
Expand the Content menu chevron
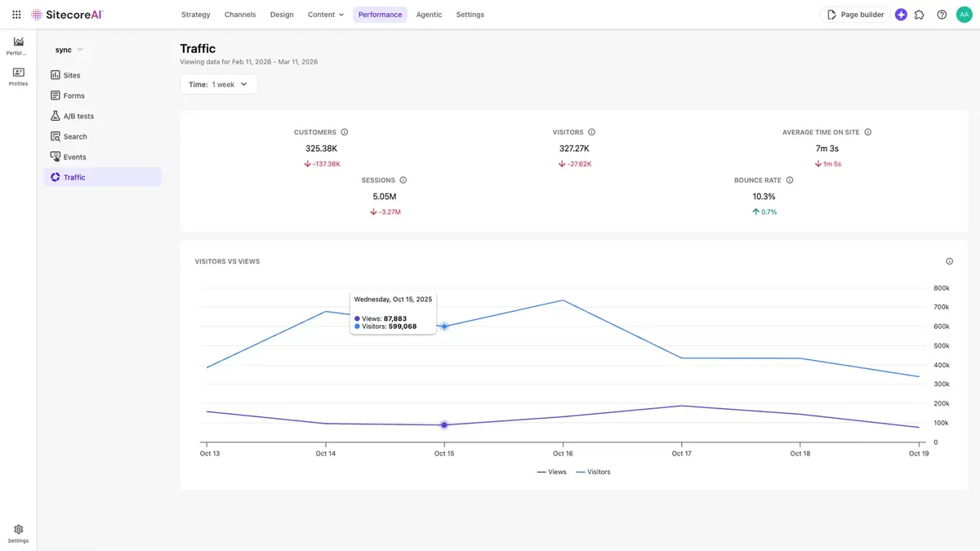(x=341, y=14)
